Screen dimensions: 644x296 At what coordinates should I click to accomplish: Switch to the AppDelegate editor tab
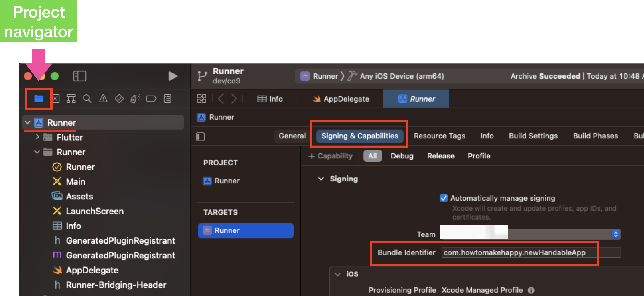341,99
